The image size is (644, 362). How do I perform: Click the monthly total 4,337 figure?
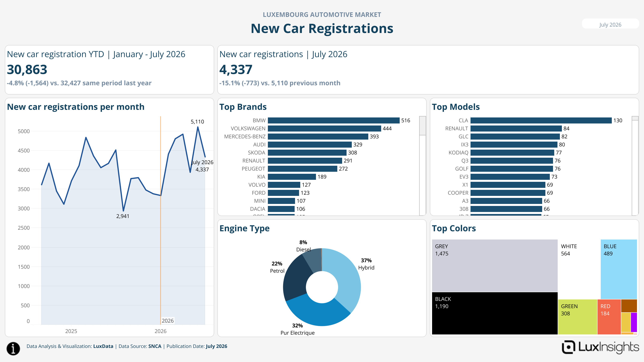point(236,69)
